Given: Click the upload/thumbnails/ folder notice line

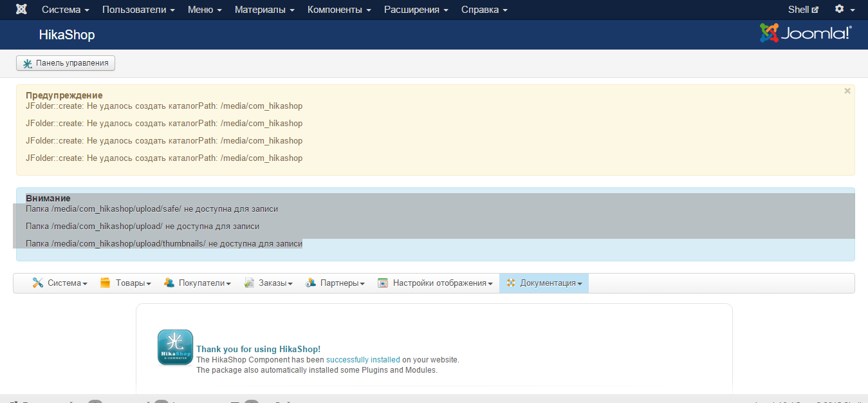Looking at the screenshot, I should coord(164,244).
